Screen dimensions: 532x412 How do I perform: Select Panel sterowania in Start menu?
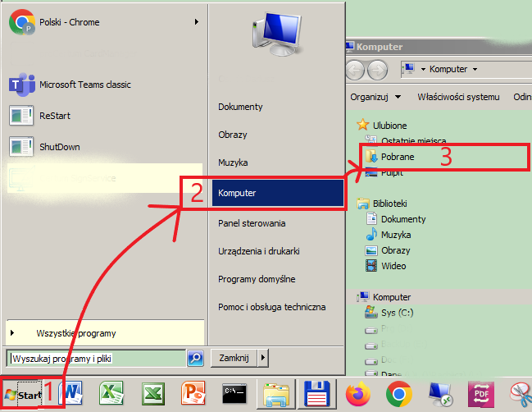pyautogui.click(x=252, y=223)
